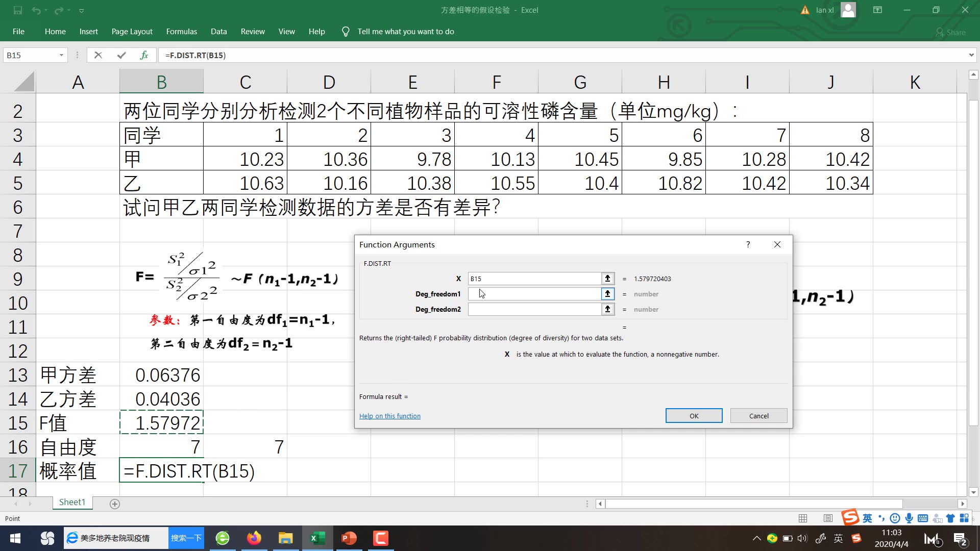Expand hidden icons in the system tray

[757, 538]
